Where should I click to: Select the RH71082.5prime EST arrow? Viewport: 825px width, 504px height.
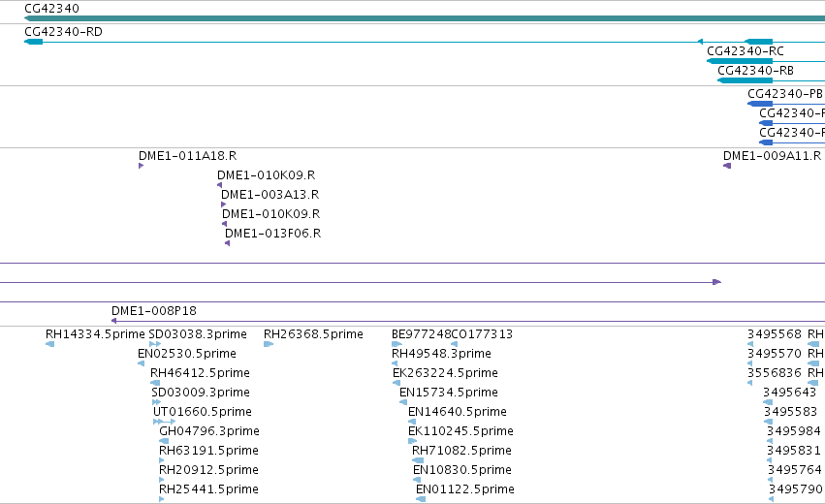pos(418,460)
